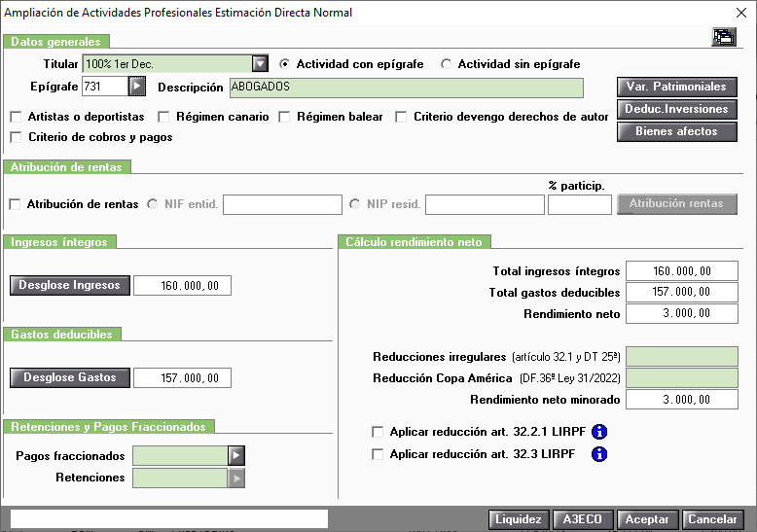Open Var. Patrimoniales button
Screen dimensions: 757x532
[677, 87]
